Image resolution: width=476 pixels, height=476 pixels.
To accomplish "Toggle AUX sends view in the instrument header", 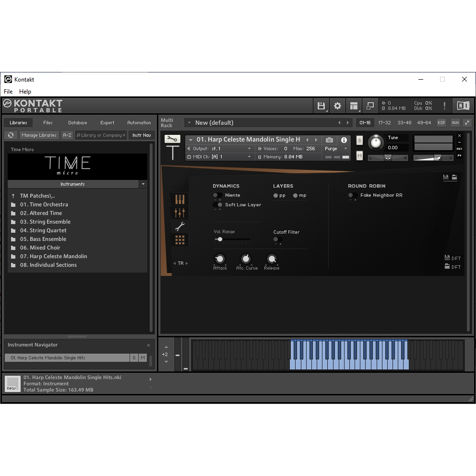I will [x=459, y=149].
